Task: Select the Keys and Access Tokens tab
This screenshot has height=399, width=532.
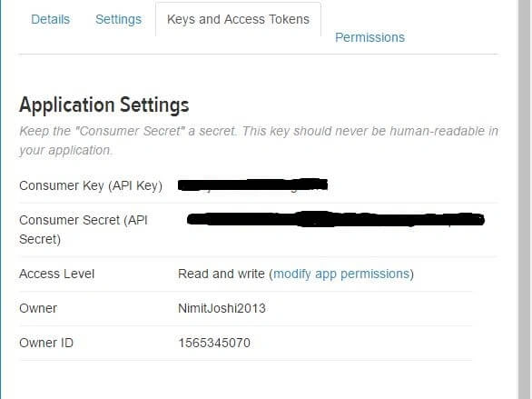Action: [x=238, y=19]
